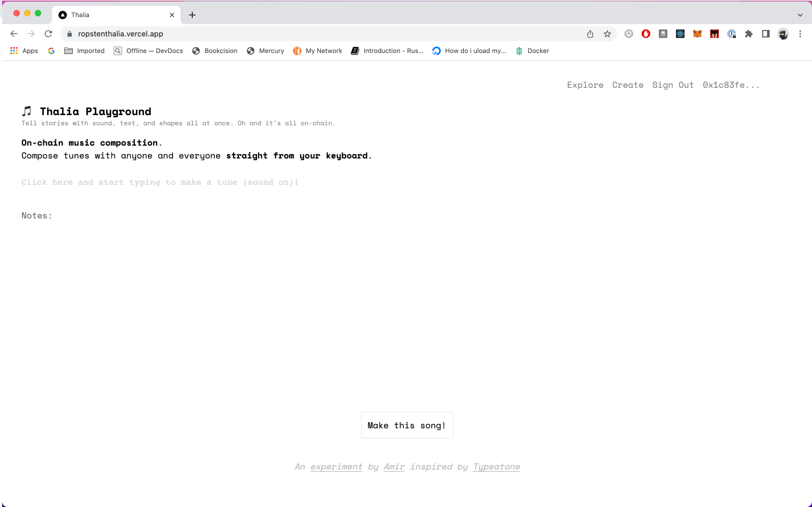
Task: Open the React DevTools extension icon
Action: pos(680,34)
